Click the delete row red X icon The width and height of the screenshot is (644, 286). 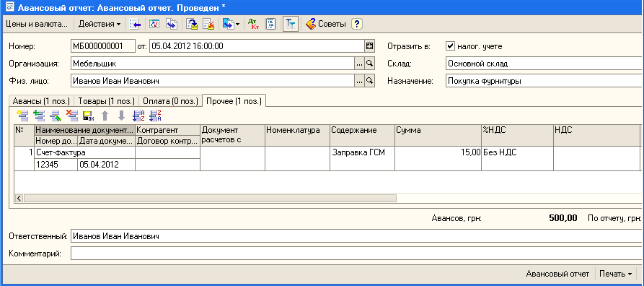pos(72,116)
